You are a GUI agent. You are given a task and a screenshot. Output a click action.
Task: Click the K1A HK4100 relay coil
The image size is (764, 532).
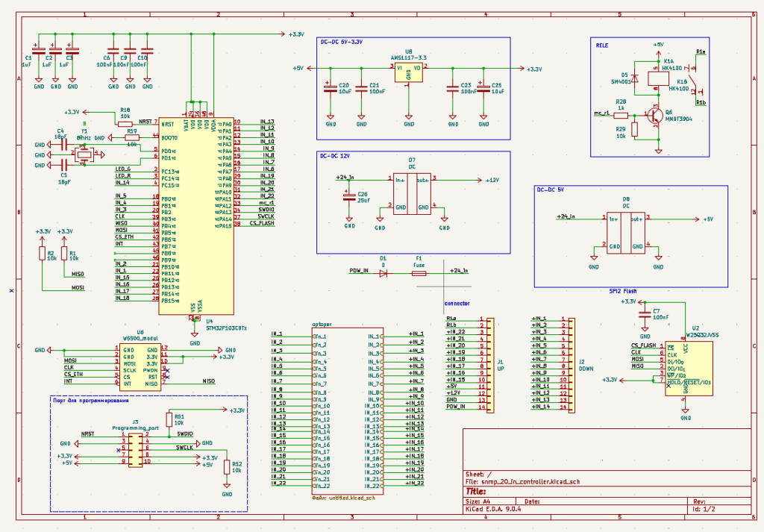pyautogui.click(x=657, y=76)
